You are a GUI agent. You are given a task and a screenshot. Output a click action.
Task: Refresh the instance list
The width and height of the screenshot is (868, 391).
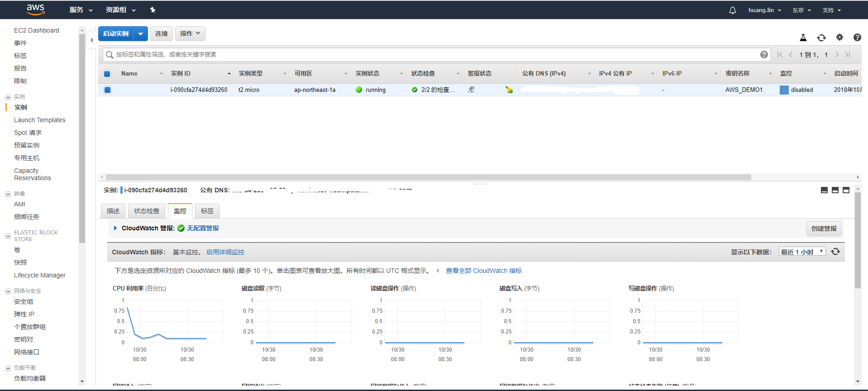[x=821, y=38]
